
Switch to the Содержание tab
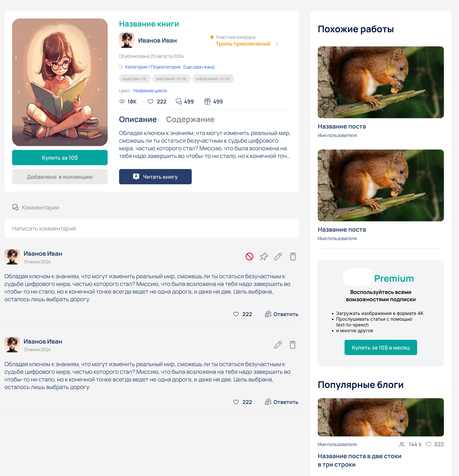[190, 119]
